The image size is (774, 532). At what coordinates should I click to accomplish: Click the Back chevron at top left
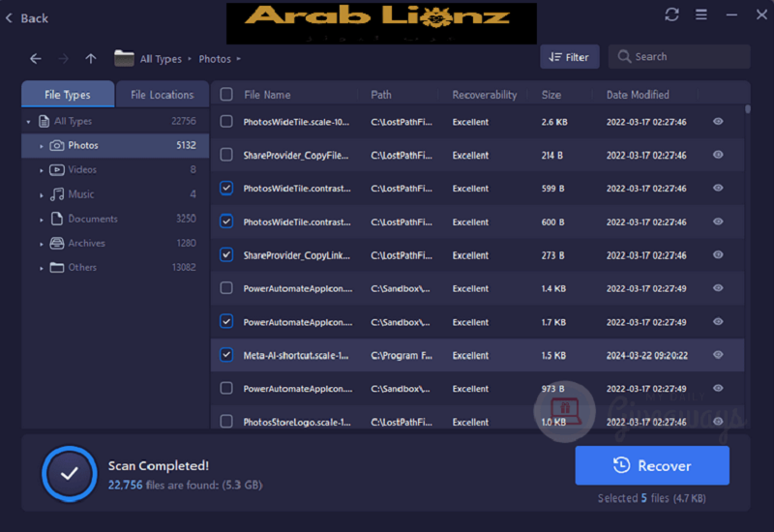[9, 18]
